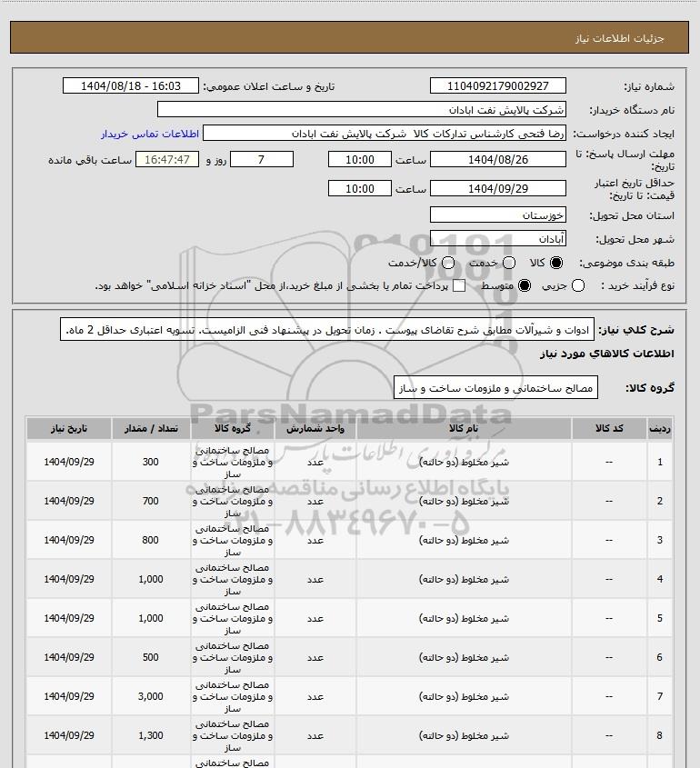Click the شماره نیاز number field
This screenshot has width=700, height=768.
point(497,85)
